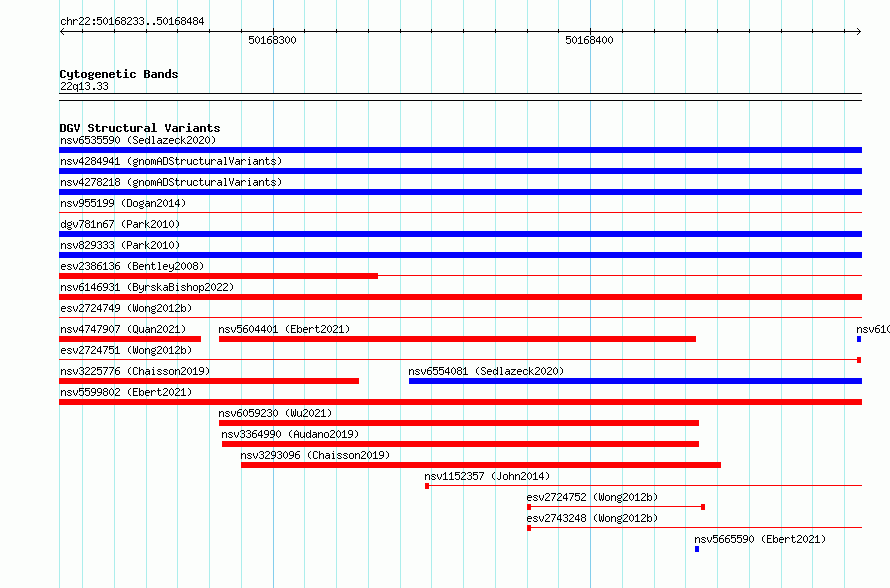Select the thick red segment under esv2386136
Viewport: 890px width, 588px height.
pos(219,276)
